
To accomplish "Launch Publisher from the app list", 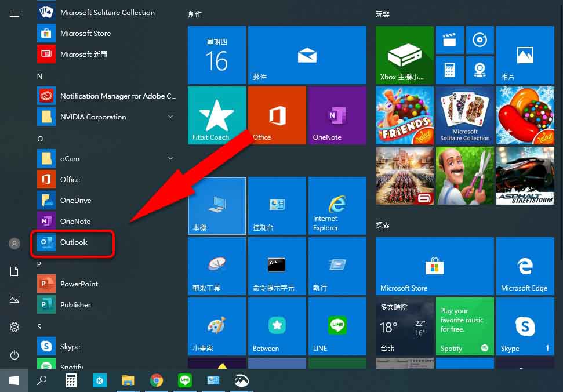I will [107, 304].
